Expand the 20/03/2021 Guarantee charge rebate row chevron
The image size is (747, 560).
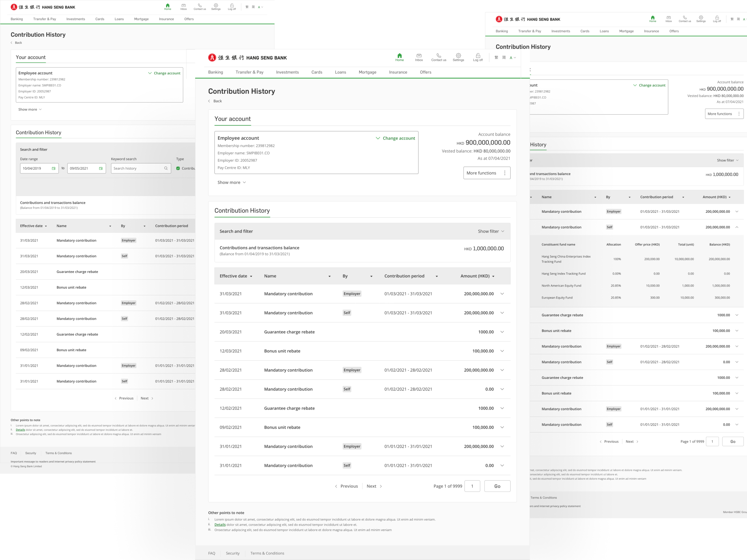tap(502, 332)
